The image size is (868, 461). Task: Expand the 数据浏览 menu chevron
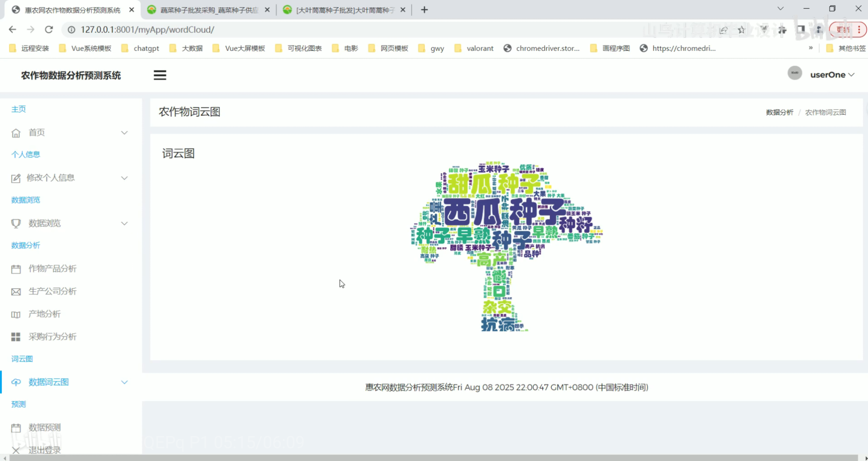pyautogui.click(x=124, y=223)
